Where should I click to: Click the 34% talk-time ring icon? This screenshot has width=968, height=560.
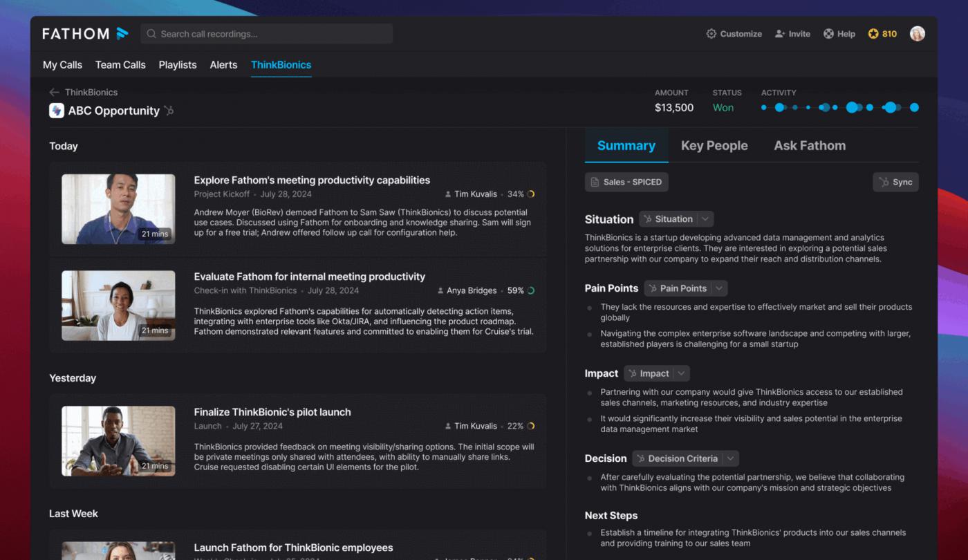pyautogui.click(x=531, y=194)
